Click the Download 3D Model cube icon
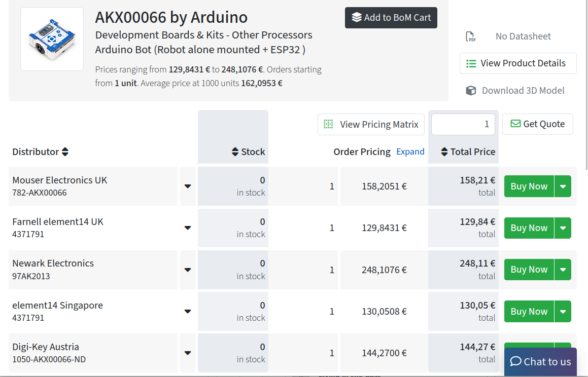588x377 pixels. pos(471,91)
